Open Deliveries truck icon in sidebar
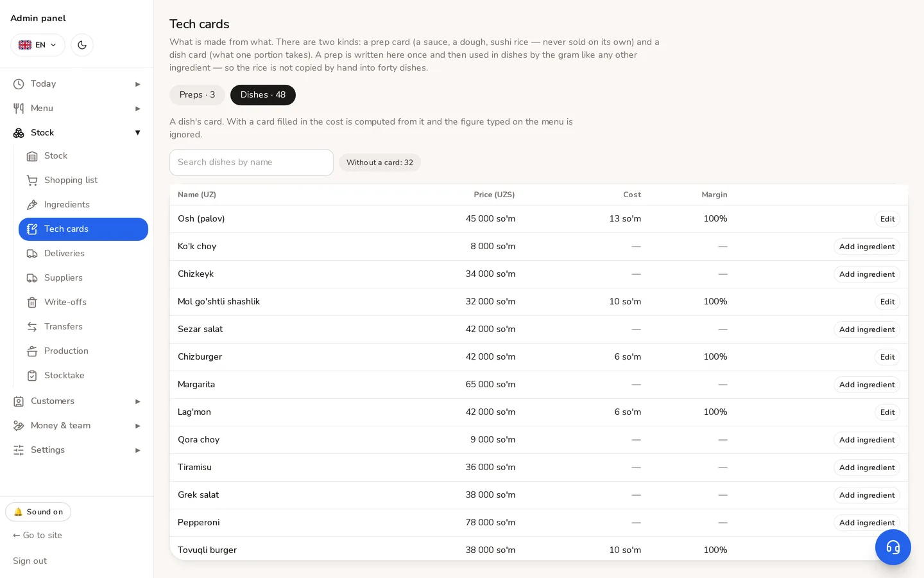 tap(32, 254)
